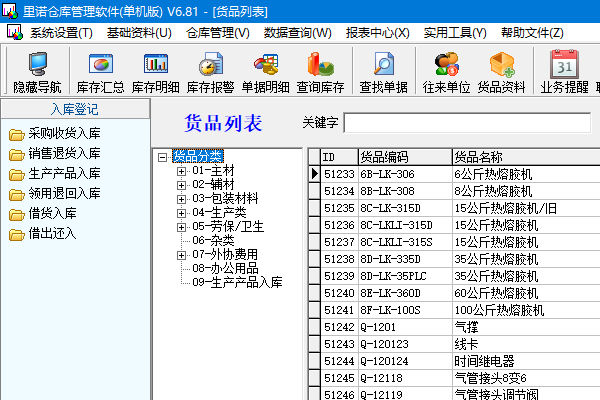Open the 仓库管理 menu
Screen dimensions: 600x400
click(x=218, y=33)
